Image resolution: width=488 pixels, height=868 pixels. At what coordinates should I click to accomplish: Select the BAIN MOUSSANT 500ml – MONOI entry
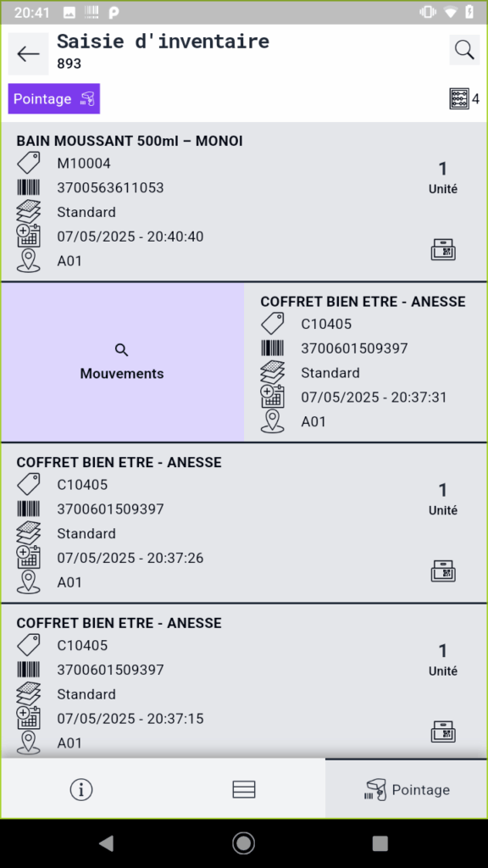244,202
